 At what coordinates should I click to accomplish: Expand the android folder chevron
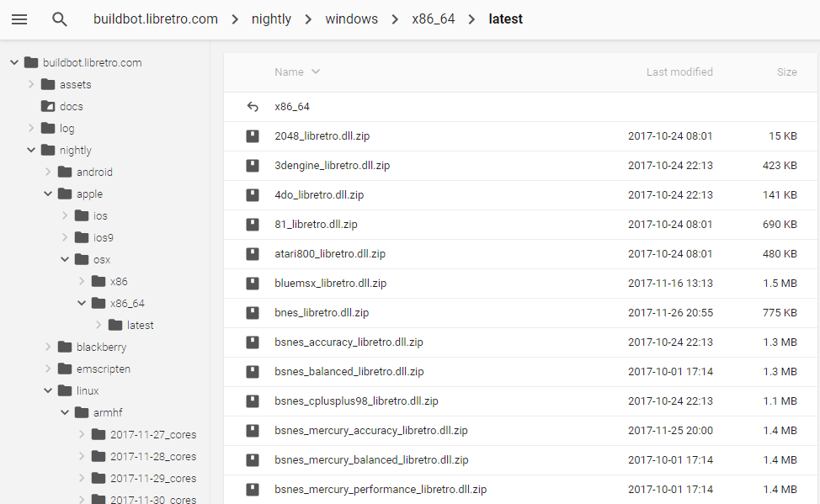click(48, 172)
